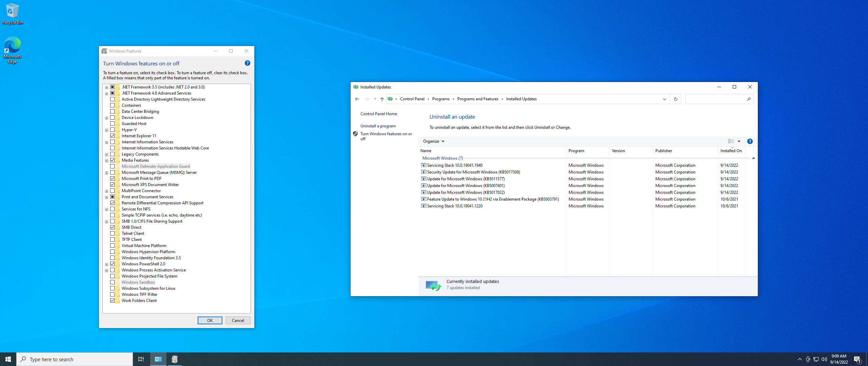Expand Device Lockdown tree node
868x366 pixels.
click(106, 118)
